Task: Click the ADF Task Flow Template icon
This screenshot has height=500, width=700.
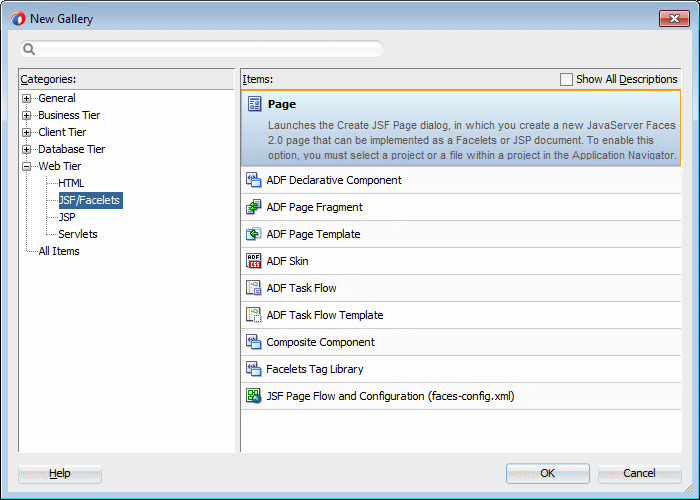Action: pyautogui.click(x=254, y=315)
